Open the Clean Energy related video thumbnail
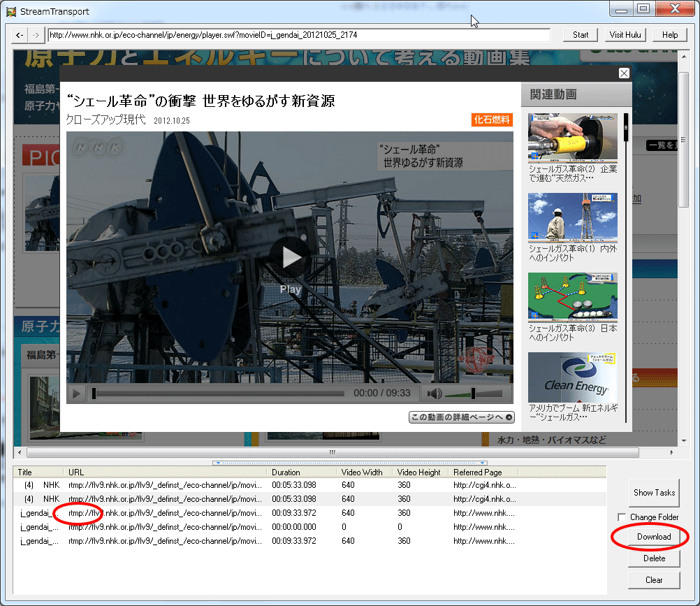 pyautogui.click(x=573, y=377)
